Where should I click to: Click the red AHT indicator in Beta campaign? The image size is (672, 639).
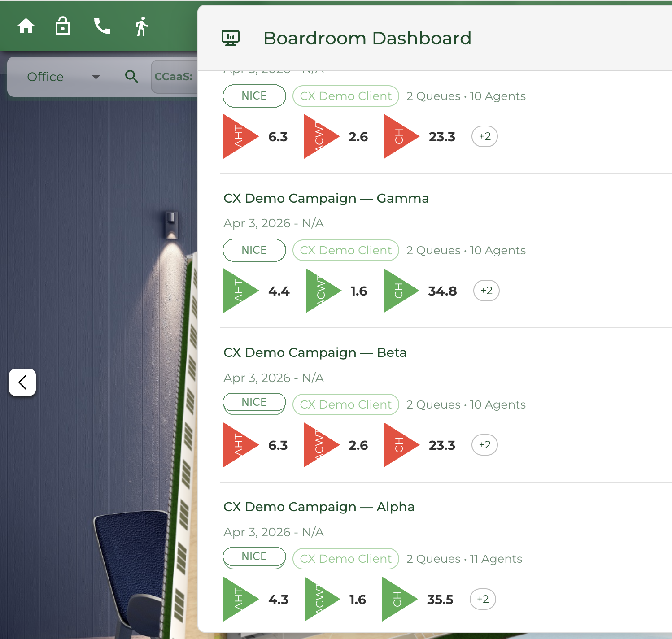(240, 445)
